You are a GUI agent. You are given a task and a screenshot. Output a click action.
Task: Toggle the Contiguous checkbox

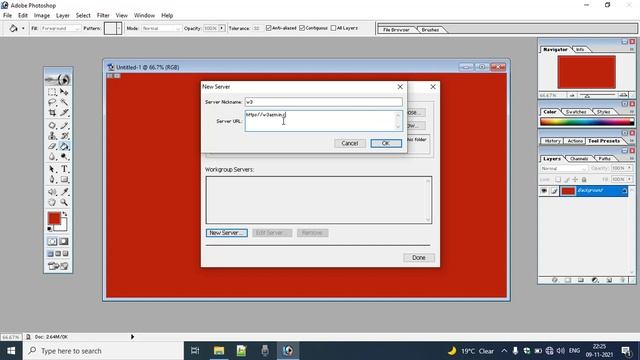click(302, 28)
